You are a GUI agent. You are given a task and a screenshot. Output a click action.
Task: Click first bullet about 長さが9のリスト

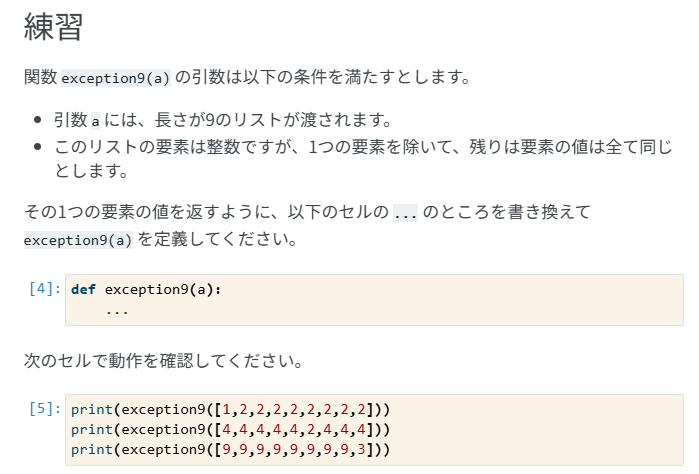click(222, 120)
